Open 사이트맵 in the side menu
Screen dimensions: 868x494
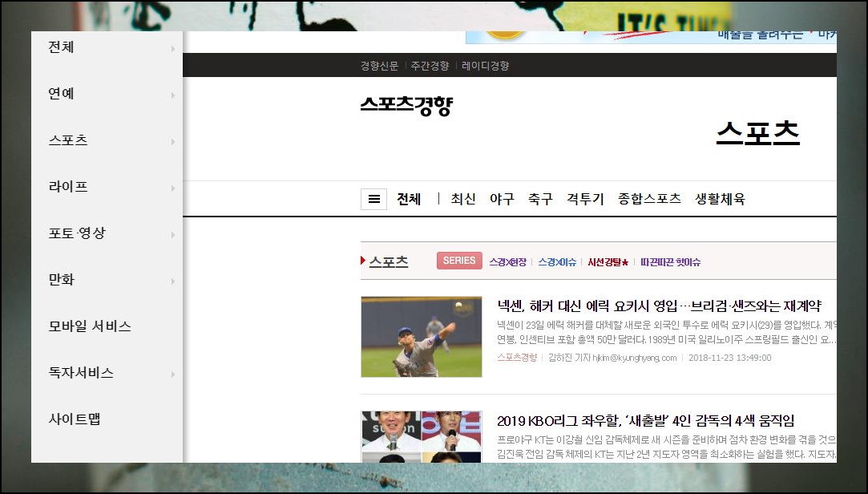tap(75, 419)
